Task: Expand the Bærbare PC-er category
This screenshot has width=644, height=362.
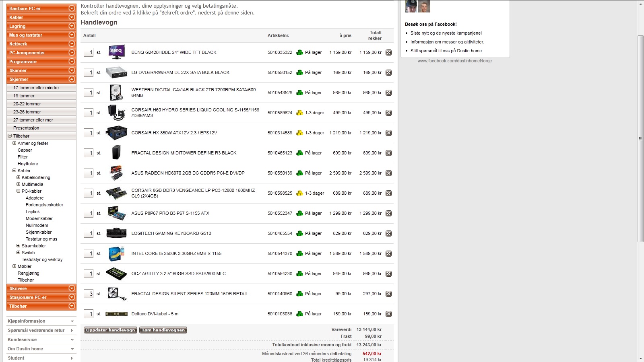Action: 72,8
